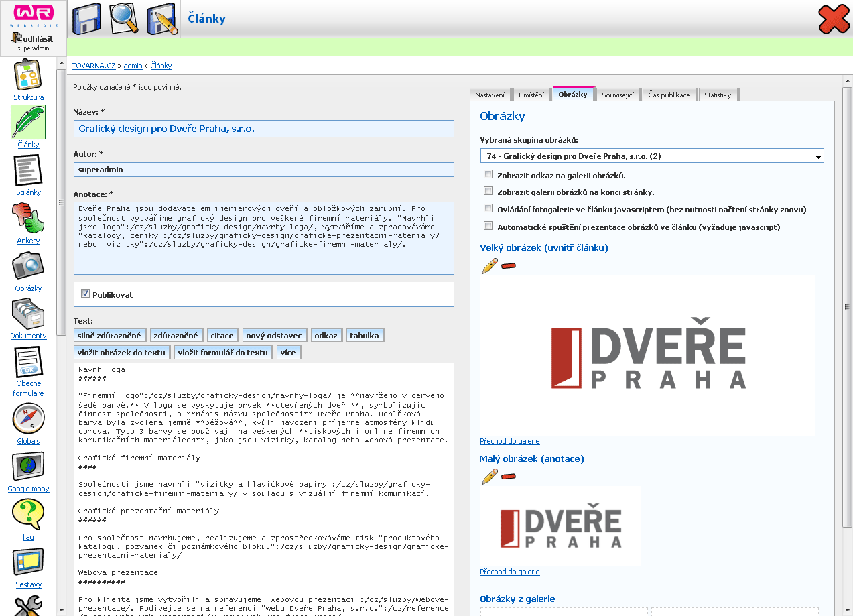Click the floppy disk save icon
Screen dimensions: 853x616
pos(86,19)
